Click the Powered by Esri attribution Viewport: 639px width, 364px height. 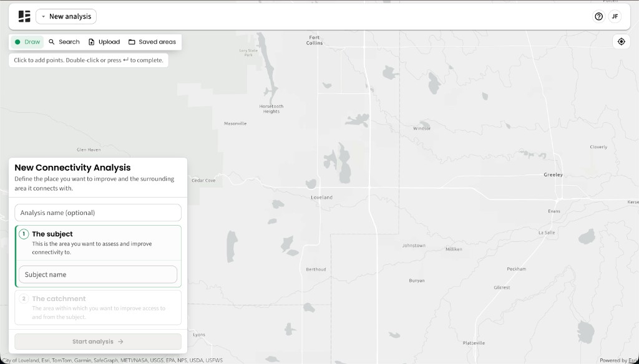[618, 360]
